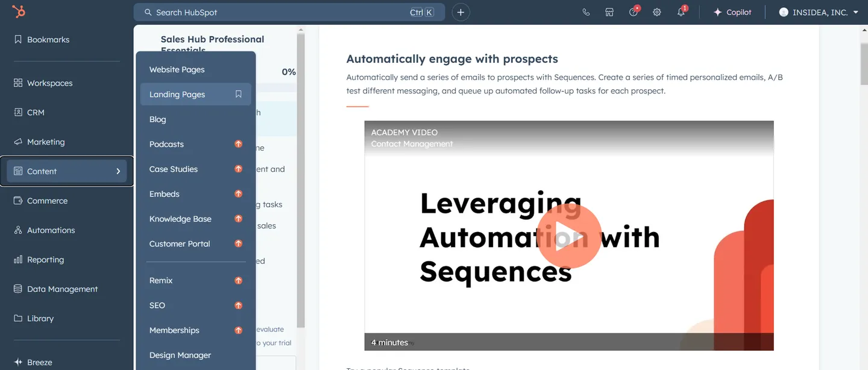Click the Content page icon

[x=18, y=172]
